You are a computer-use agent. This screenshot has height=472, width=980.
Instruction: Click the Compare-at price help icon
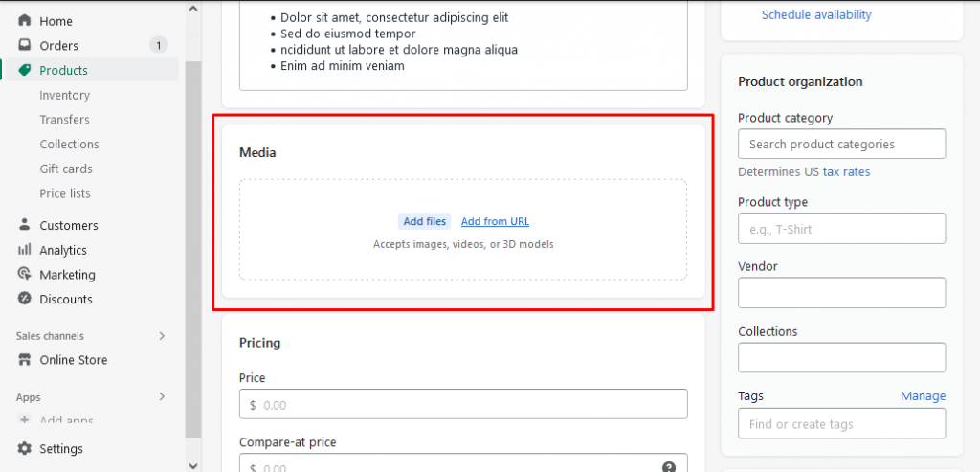click(x=669, y=466)
